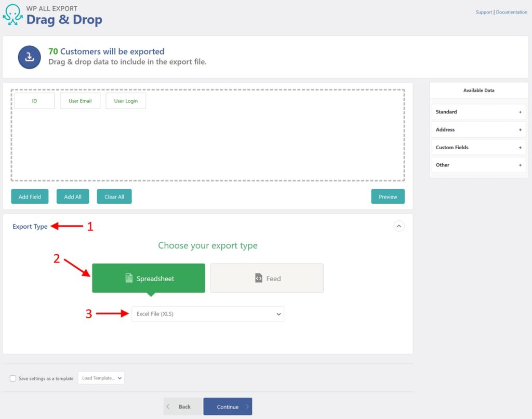Image resolution: width=532 pixels, height=419 pixels.
Task: Click the Preview button
Action: click(x=388, y=197)
